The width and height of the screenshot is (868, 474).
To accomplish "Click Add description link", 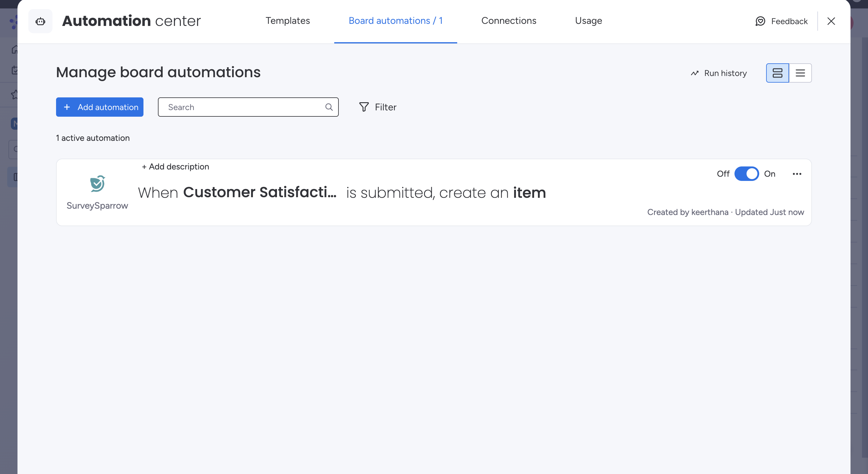I will 175,166.
